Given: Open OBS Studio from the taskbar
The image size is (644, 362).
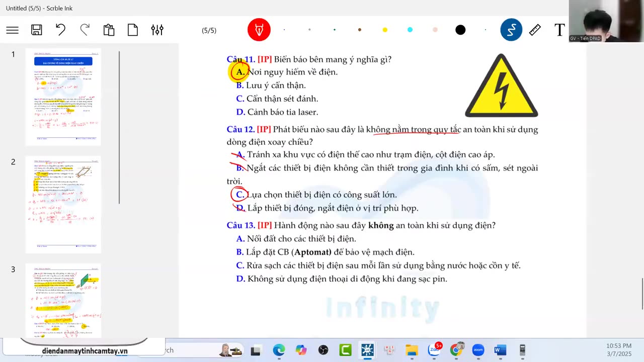Looking at the screenshot, I should [323, 350].
